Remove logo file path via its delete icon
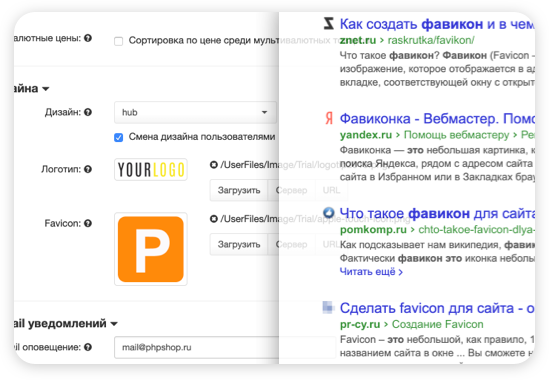The height and width of the screenshot is (380, 549). tap(214, 165)
